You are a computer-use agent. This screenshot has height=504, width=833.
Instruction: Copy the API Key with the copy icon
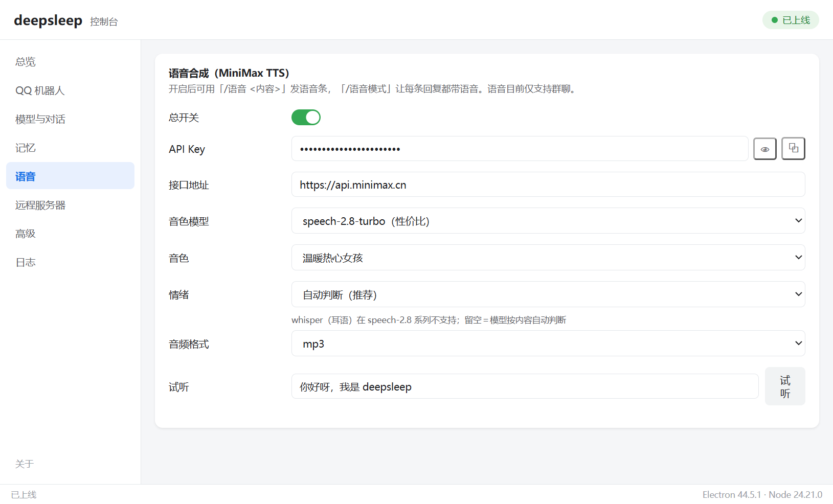pos(793,149)
